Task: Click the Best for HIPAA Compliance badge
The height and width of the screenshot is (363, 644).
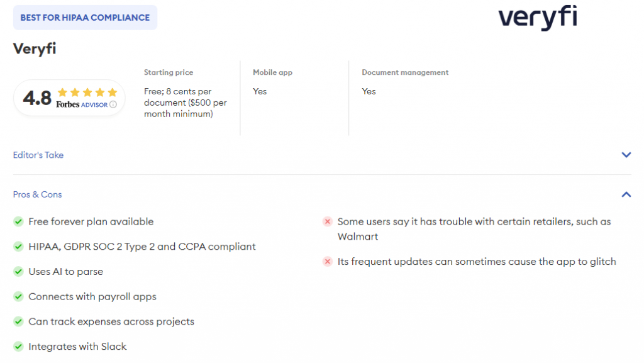Action: (x=85, y=18)
